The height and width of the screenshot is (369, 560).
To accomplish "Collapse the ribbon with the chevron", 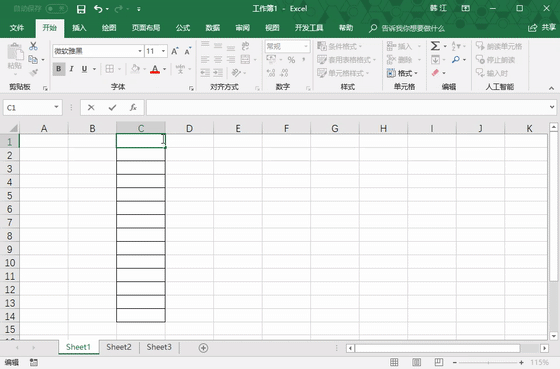I will coord(551,88).
